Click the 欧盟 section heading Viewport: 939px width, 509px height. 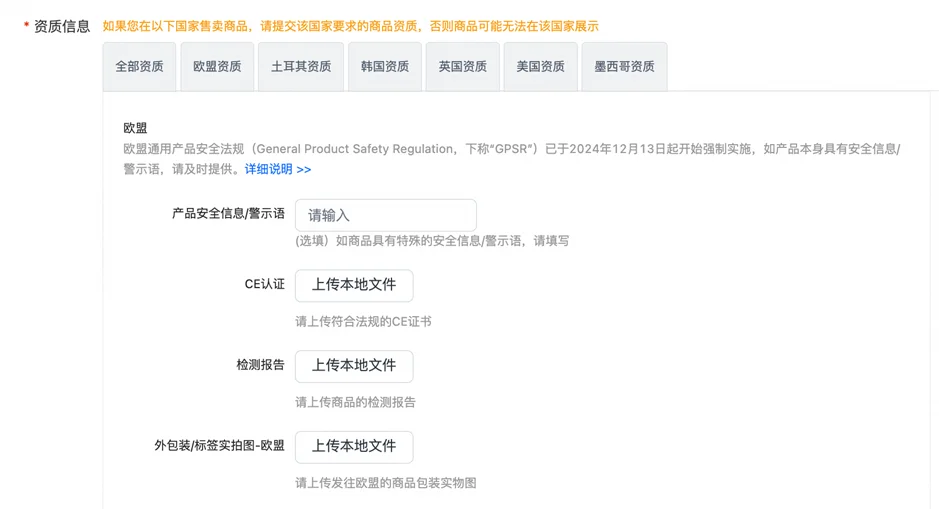click(135, 129)
